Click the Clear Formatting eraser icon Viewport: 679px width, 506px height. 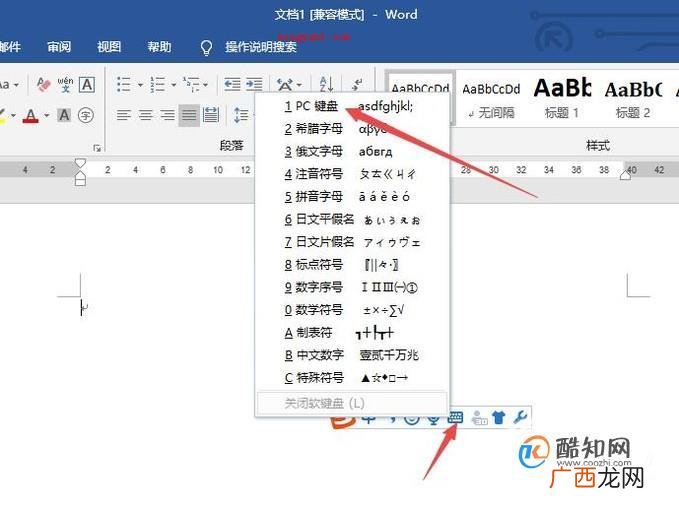pos(43,84)
